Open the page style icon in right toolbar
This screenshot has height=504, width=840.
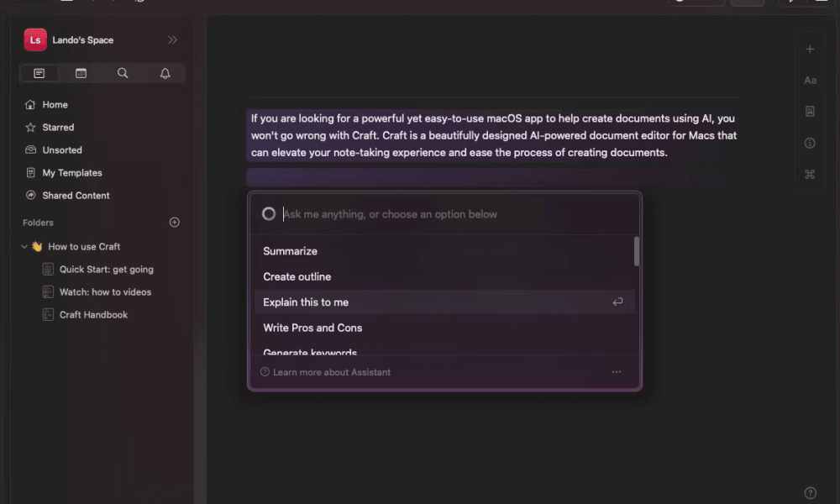810,112
